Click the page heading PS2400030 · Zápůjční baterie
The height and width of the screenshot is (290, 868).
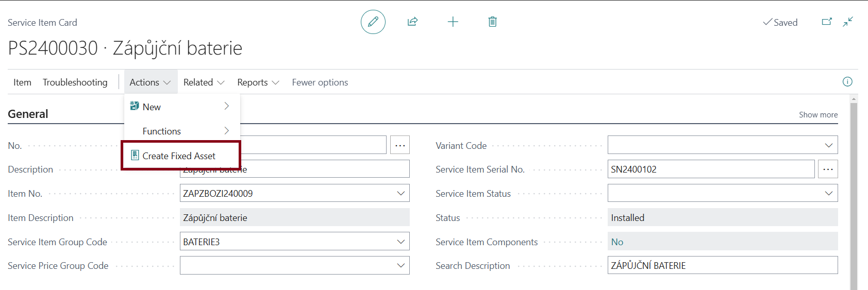click(x=125, y=48)
